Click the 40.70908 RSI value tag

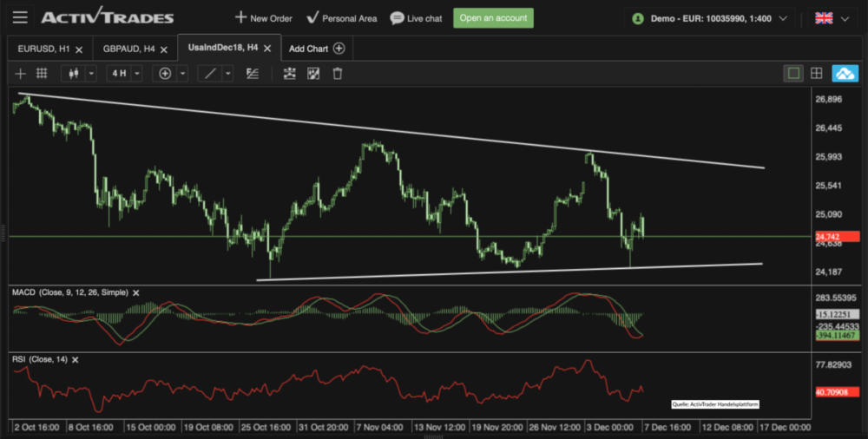coord(837,392)
